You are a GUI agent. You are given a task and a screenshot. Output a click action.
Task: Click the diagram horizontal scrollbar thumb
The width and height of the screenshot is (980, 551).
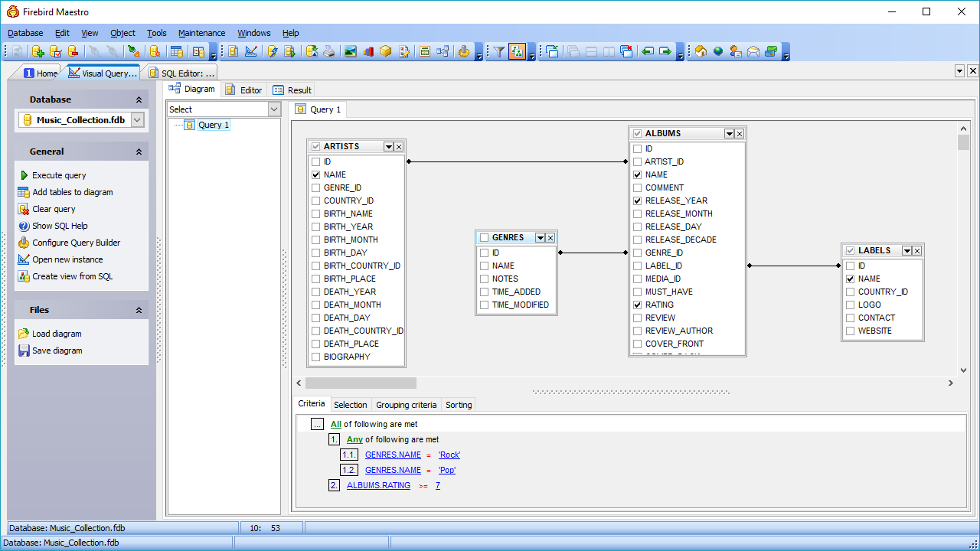[361, 383]
